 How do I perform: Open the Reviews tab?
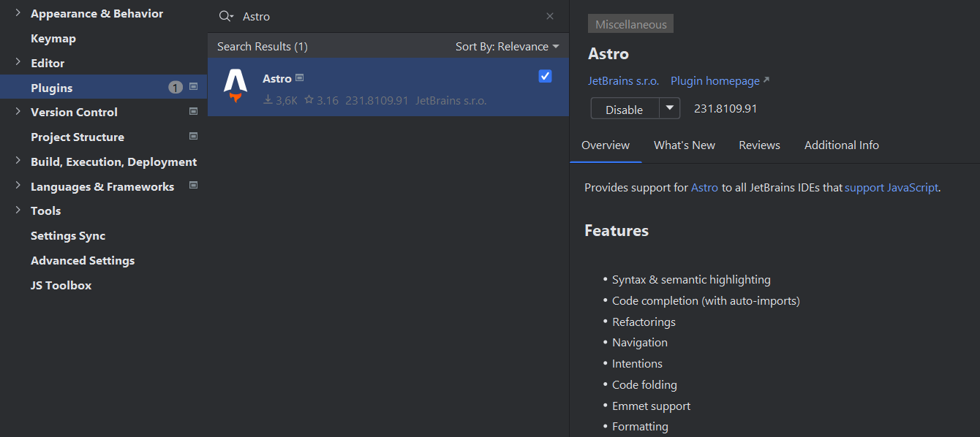point(759,145)
